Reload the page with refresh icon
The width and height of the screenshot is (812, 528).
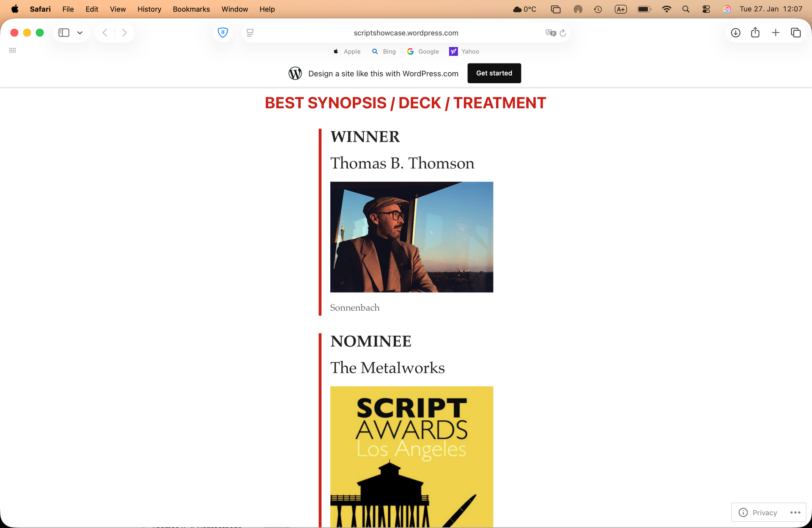click(x=563, y=33)
